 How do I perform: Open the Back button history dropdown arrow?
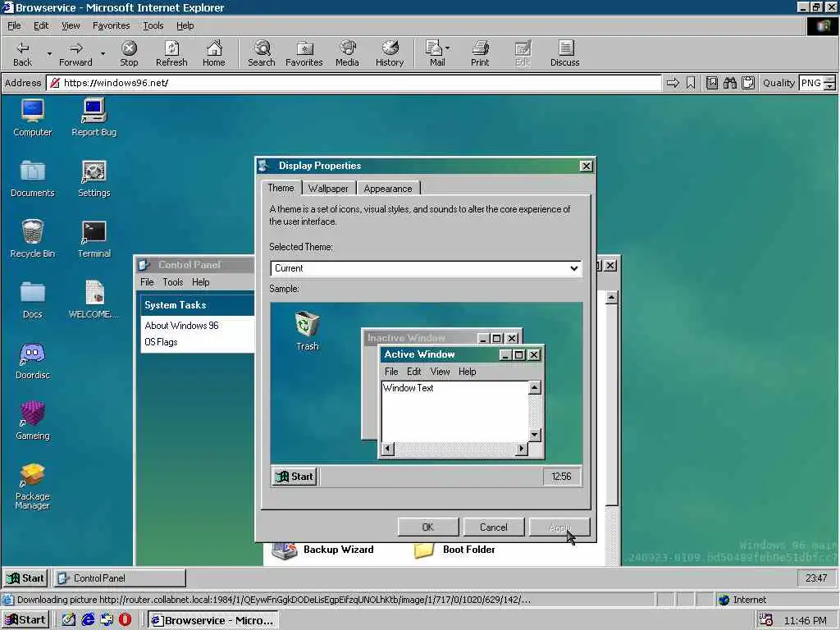point(49,53)
